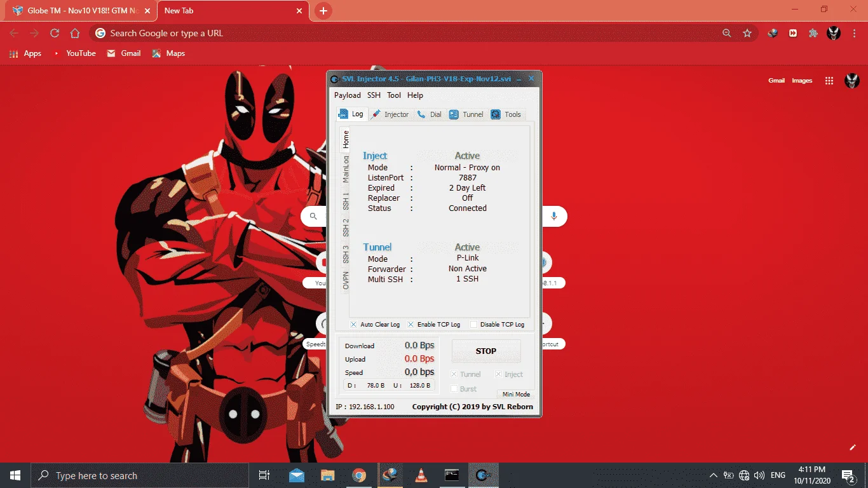This screenshot has width=868, height=488.
Task: Open a new tab with the plus button
Action: click(323, 11)
